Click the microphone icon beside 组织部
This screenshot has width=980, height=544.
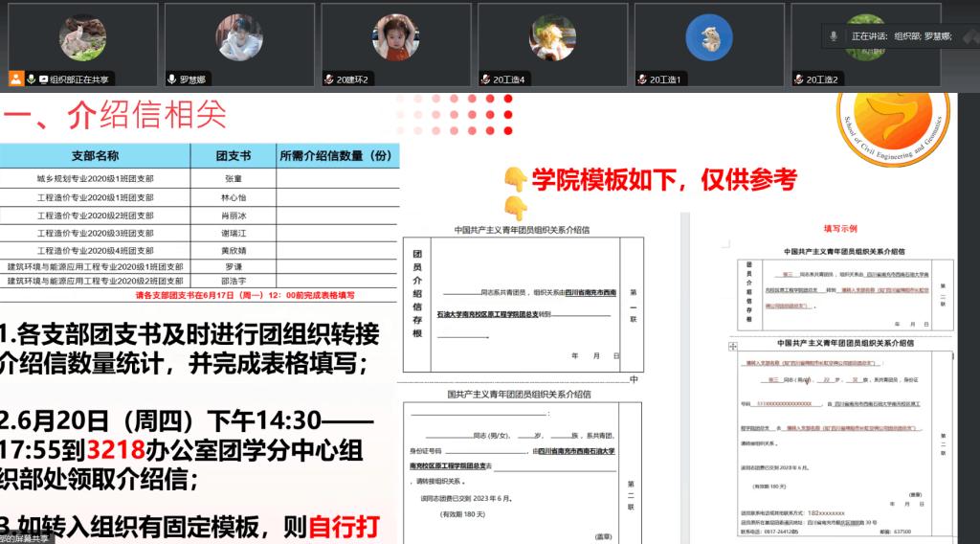point(31,79)
